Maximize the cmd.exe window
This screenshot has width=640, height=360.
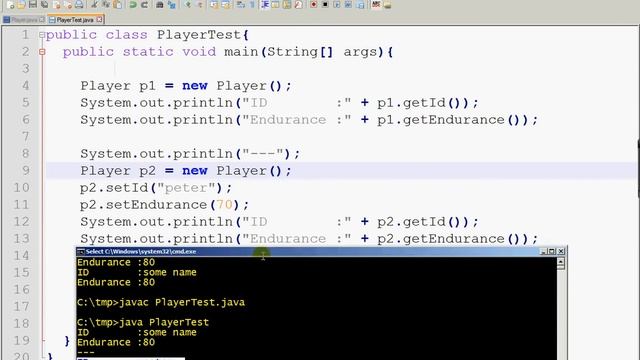coord(552,251)
